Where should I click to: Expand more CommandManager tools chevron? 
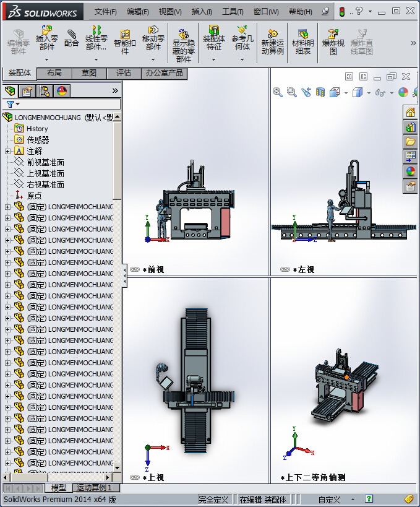pyautogui.click(x=413, y=43)
